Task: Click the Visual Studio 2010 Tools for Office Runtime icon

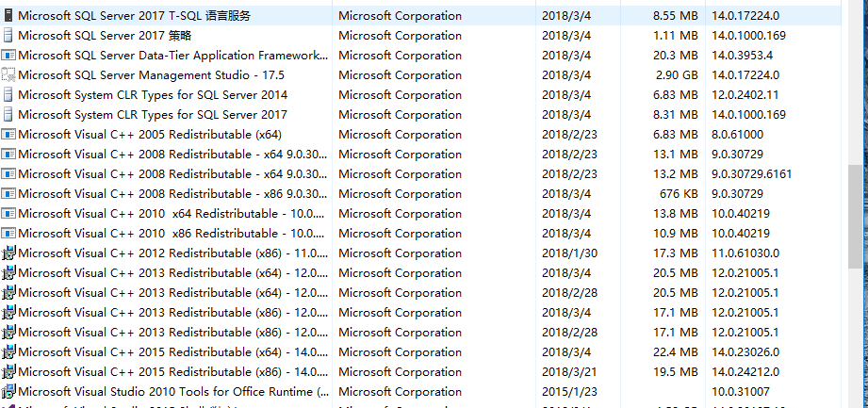Action: [x=8, y=392]
